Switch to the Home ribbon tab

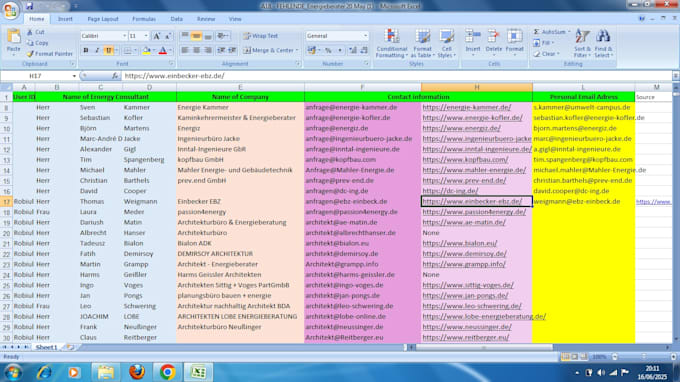click(36, 19)
